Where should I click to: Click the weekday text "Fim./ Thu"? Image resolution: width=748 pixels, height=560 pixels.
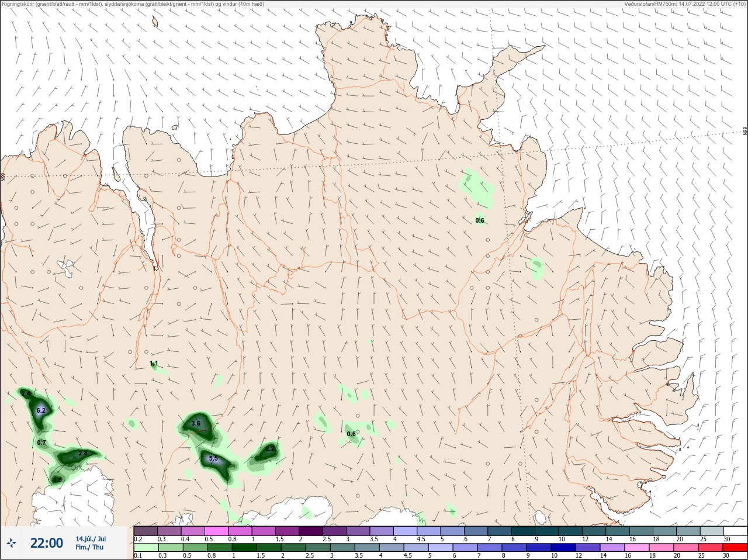(x=89, y=547)
